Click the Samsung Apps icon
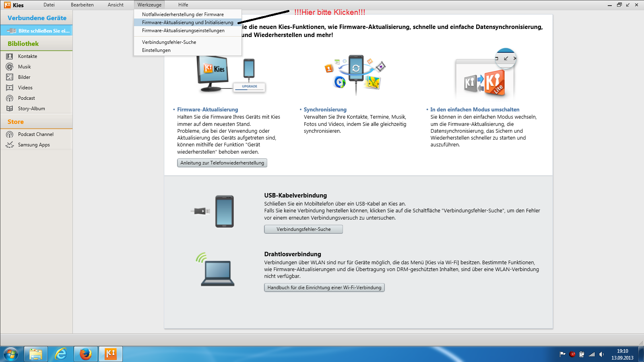644x362 pixels. [x=10, y=145]
